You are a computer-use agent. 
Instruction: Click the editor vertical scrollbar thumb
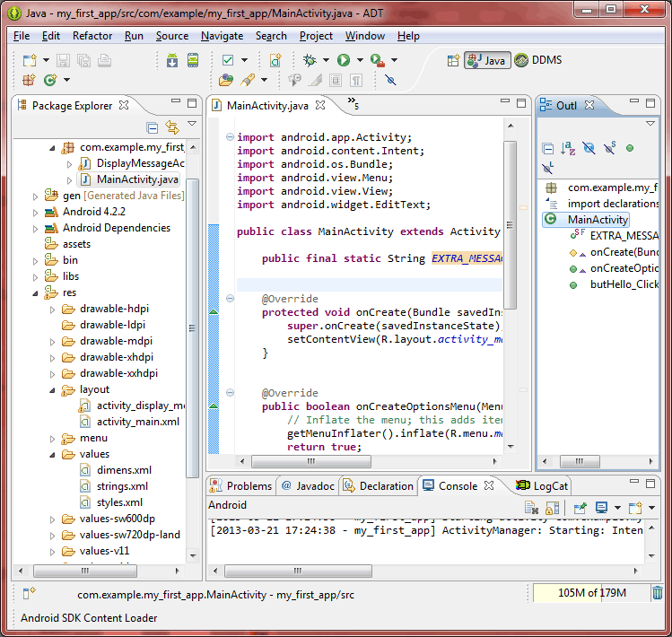click(510, 224)
